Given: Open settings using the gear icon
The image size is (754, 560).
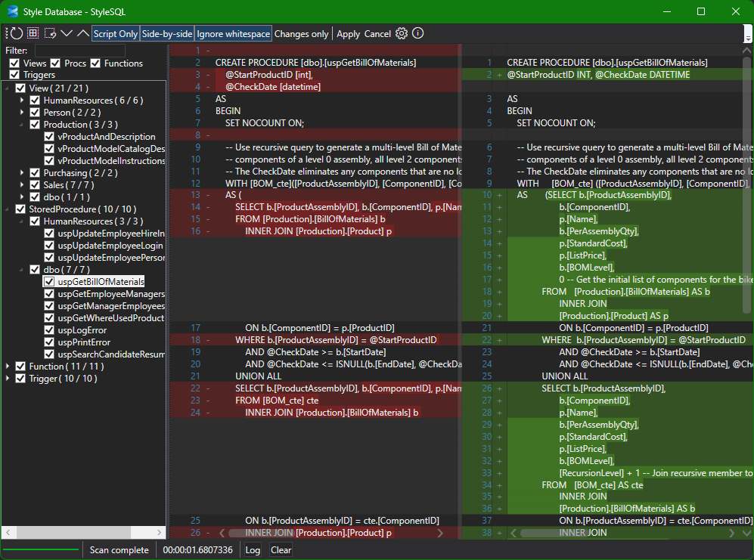Looking at the screenshot, I should pos(402,33).
